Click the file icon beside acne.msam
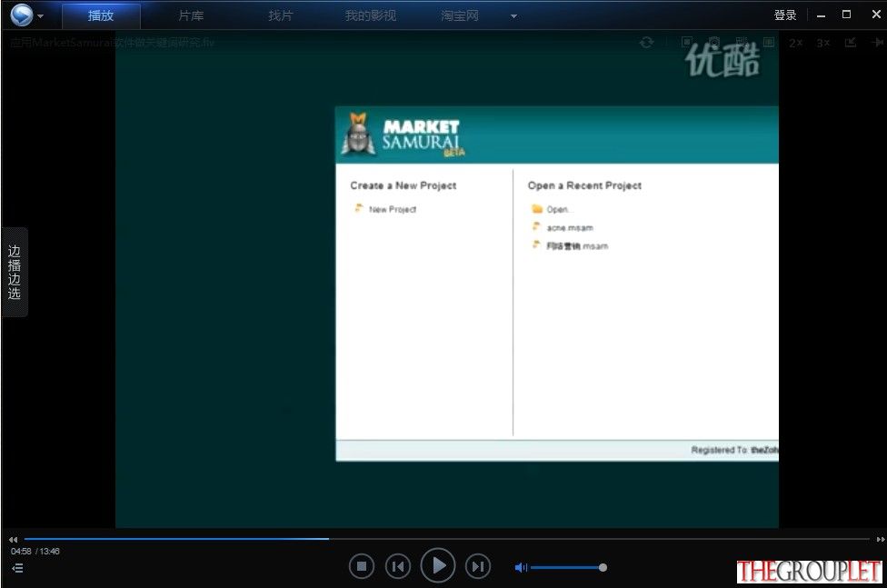Image resolution: width=887 pixels, height=588 pixels. (536, 227)
